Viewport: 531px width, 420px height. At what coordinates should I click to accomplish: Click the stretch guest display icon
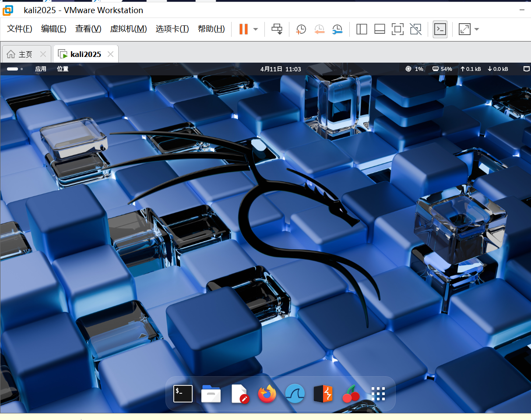pos(464,29)
